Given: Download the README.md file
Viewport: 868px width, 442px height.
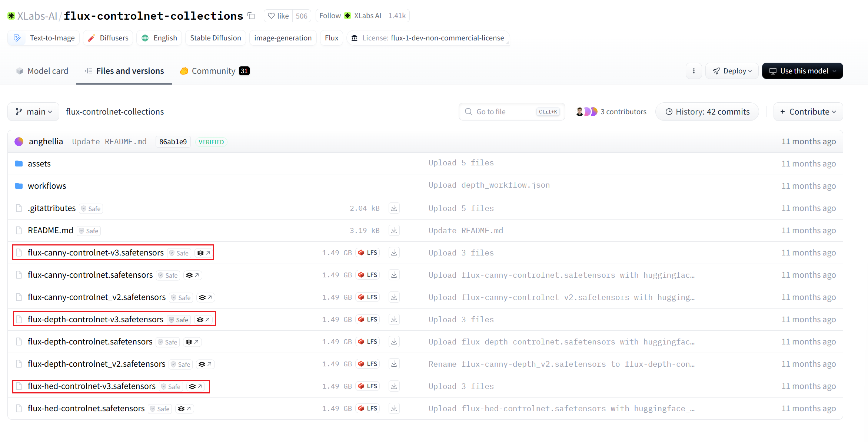Looking at the screenshot, I should [394, 230].
